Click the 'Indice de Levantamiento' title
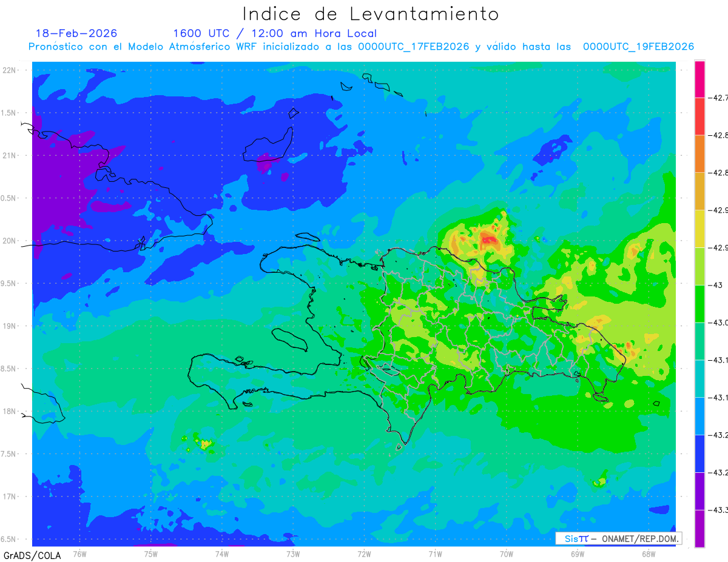Screen dimensions: 728x562 point(371,13)
